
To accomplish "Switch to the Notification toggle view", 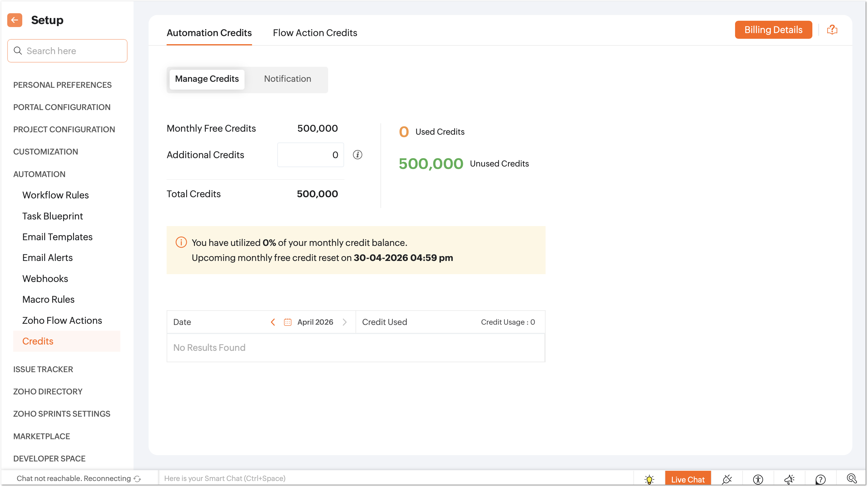I will tap(287, 79).
